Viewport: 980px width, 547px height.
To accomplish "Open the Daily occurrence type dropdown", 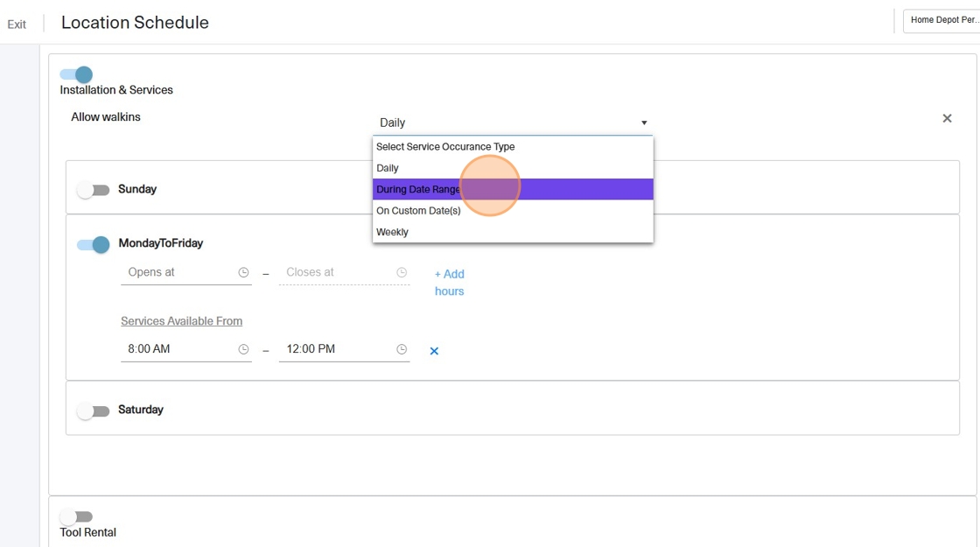I will (x=513, y=123).
